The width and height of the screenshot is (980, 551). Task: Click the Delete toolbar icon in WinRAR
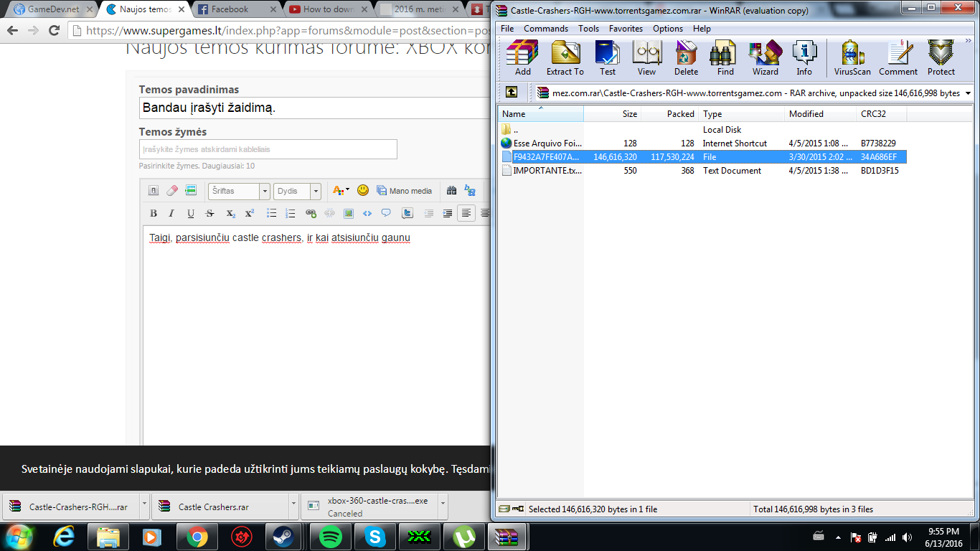[686, 57]
